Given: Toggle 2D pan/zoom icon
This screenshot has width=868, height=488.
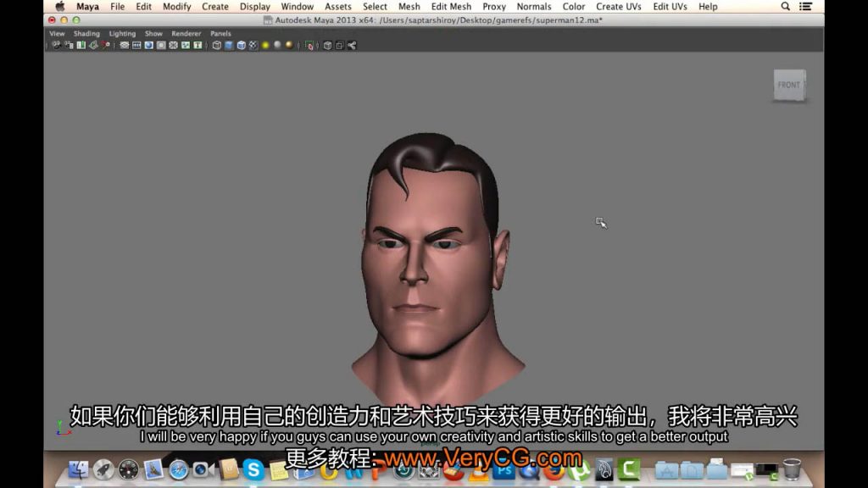Looking at the screenshot, I should coord(105,46).
